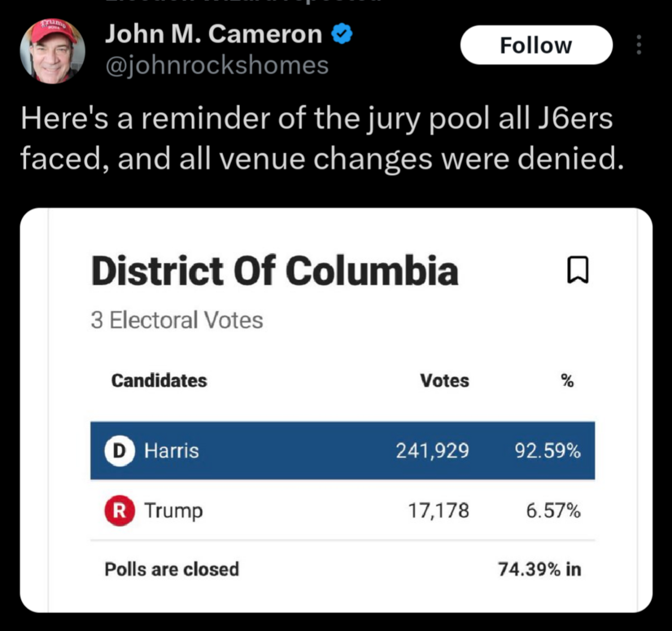Open the three-dot more options menu

[639, 46]
